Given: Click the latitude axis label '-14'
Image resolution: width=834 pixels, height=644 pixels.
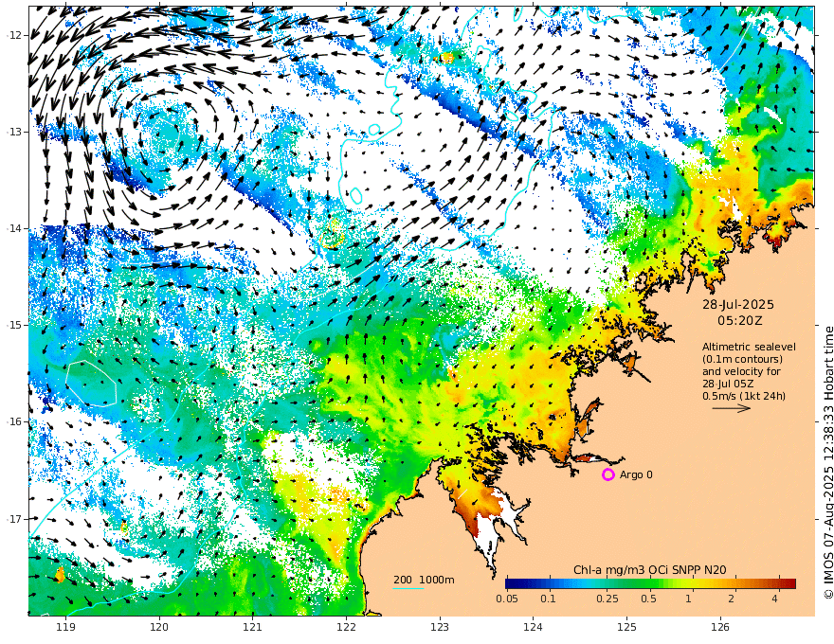Looking at the screenshot, I should (x=15, y=228).
